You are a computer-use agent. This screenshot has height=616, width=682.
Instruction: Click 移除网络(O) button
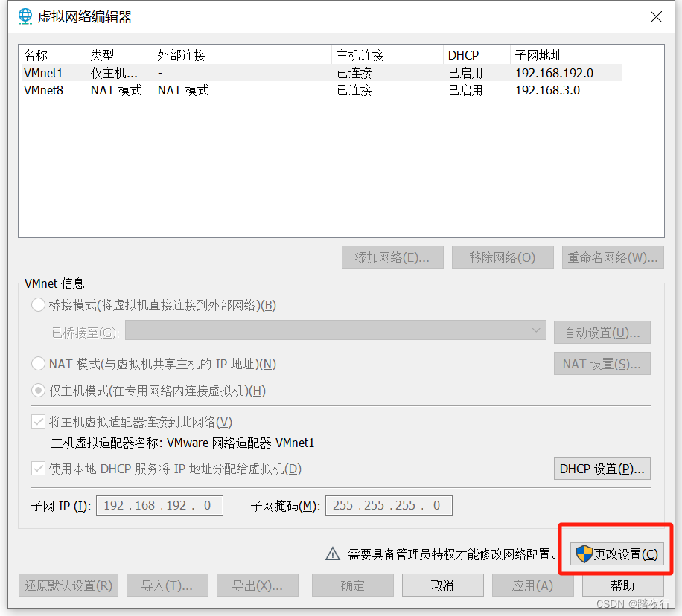[503, 257]
